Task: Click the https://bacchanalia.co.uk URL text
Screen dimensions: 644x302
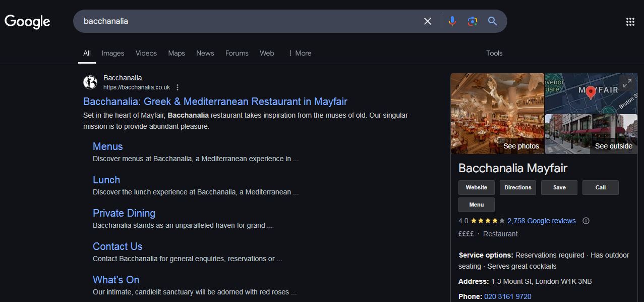Action: 137,87
